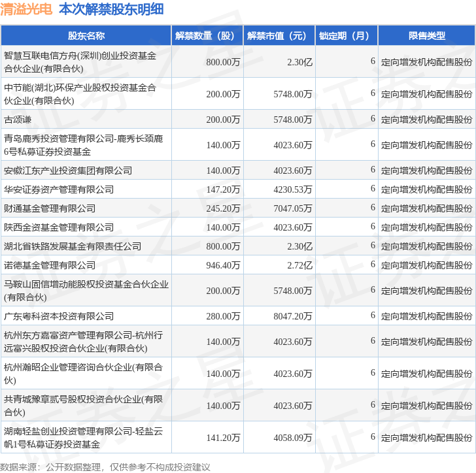The height and width of the screenshot is (473, 476).
Task: Select shareholder 财通基金管理有限公司
Action: 50,208
